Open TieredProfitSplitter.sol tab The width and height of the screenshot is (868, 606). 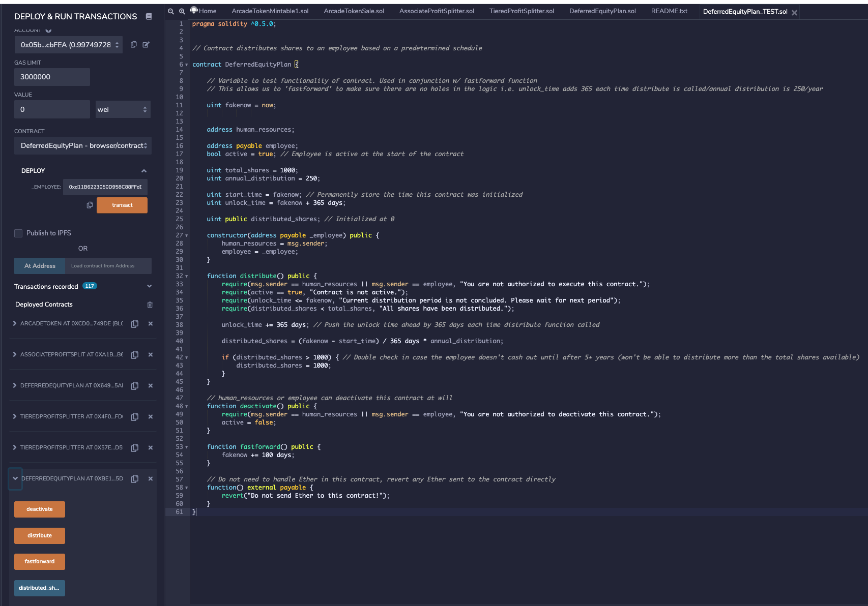522,11
